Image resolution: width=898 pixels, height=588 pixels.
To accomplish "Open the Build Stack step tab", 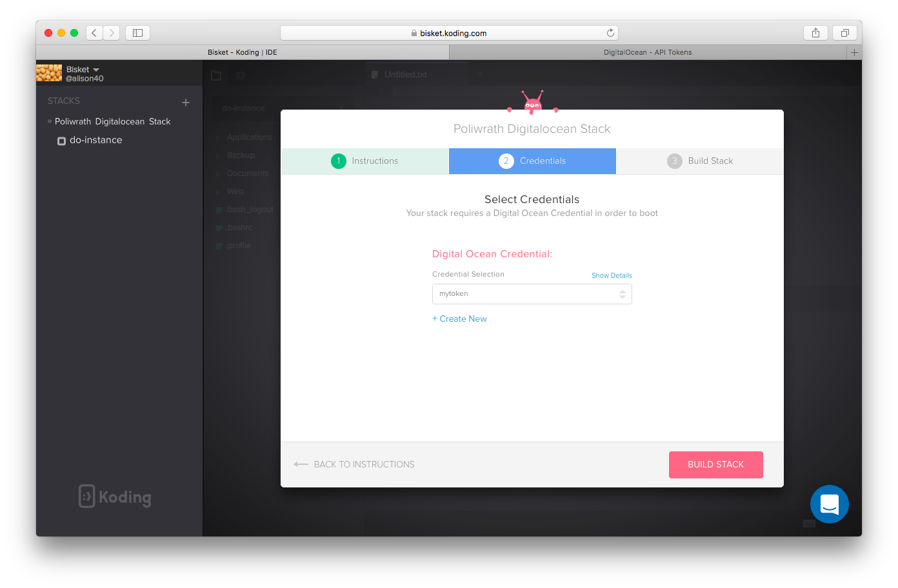I will point(700,161).
